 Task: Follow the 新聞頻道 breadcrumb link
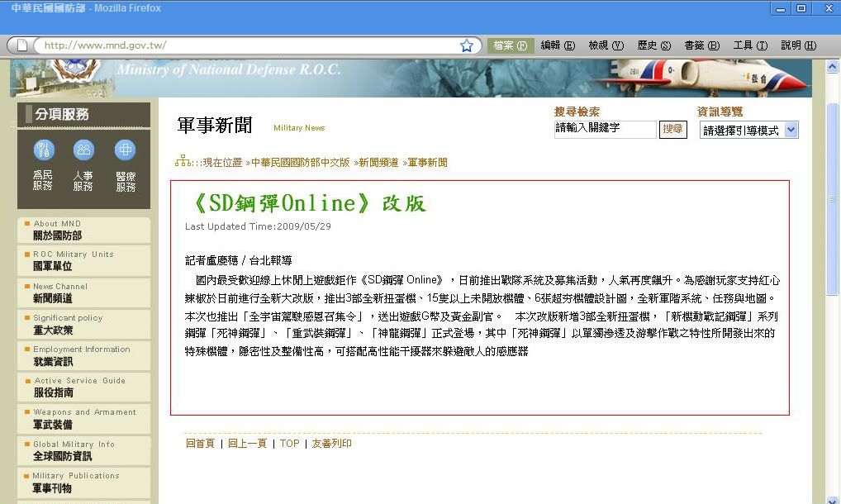coord(378,163)
